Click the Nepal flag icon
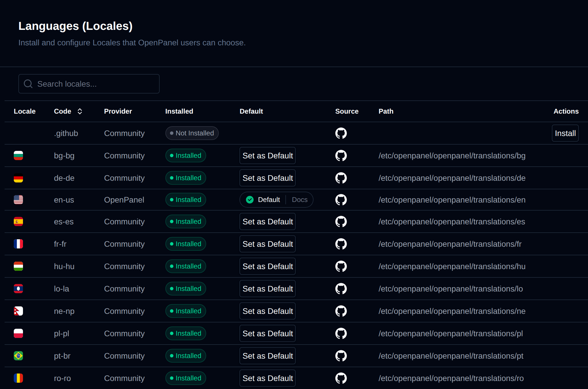This screenshot has height=389, width=588. [x=18, y=311]
